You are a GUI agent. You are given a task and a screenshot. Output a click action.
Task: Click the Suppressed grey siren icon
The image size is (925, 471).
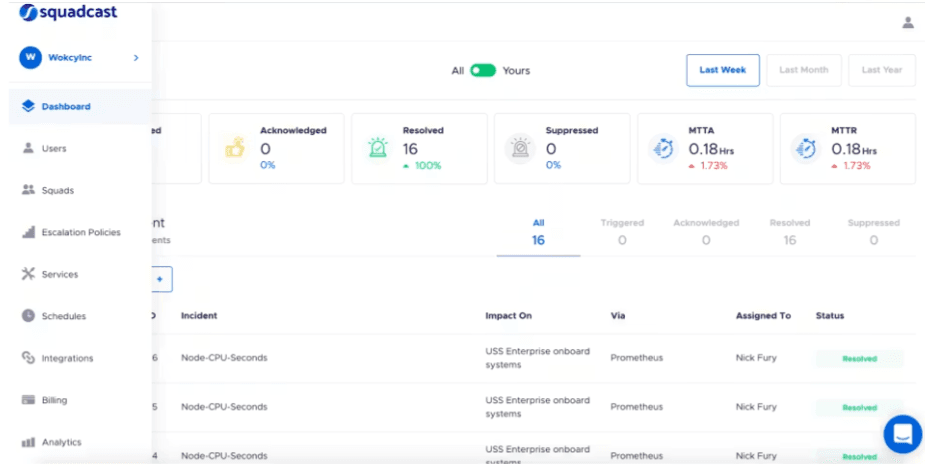(x=520, y=148)
